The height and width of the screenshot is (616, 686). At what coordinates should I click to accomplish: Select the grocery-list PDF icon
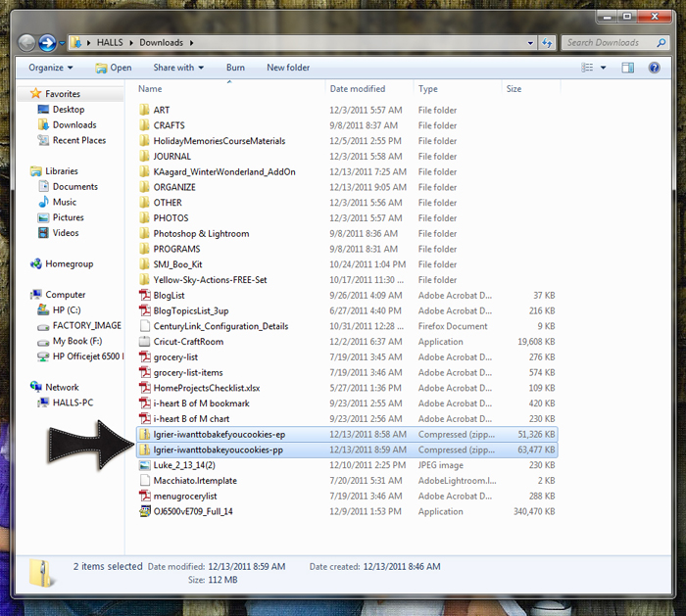144,356
